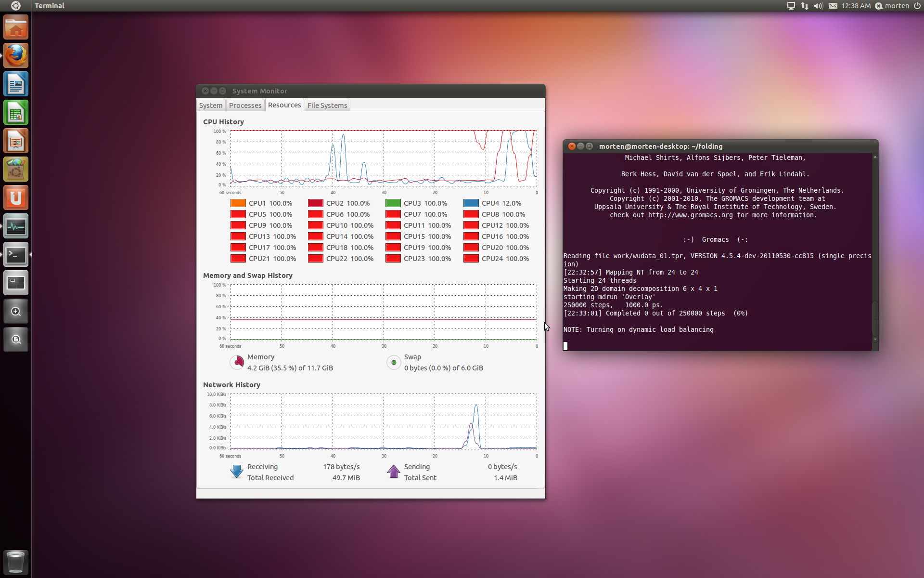Click the terminal window vertical scrollbar
This screenshot has height=578, width=924.
(x=875, y=318)
